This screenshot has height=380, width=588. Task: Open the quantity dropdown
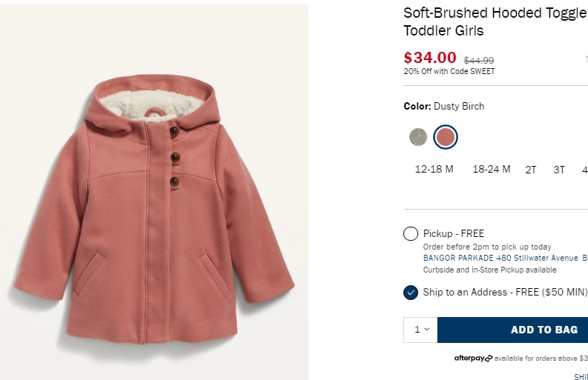click(420, 330)
